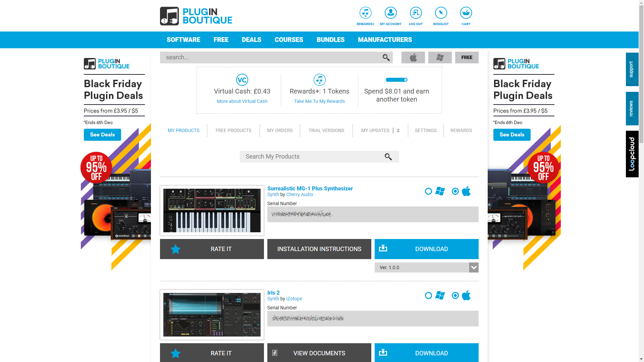Open the reviews side tab
This screenshot has width=644, height=362.
(x=632, y=109)
